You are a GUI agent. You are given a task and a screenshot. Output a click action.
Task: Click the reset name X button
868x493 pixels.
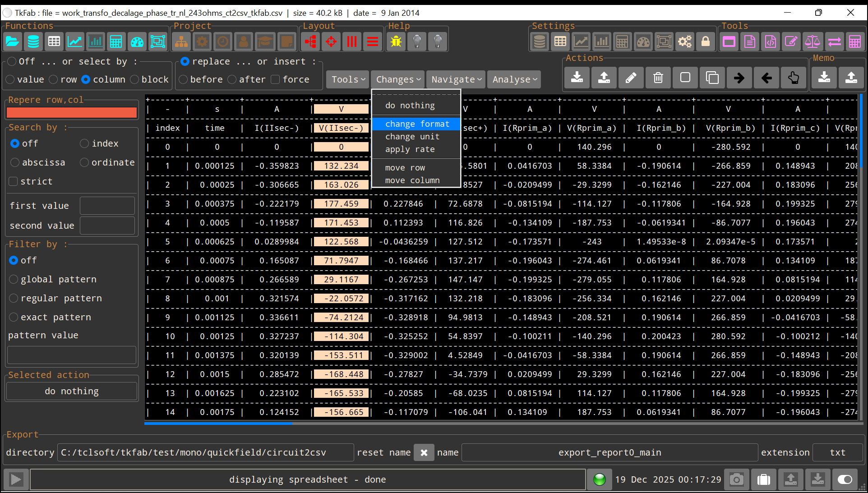coord(424,452)
